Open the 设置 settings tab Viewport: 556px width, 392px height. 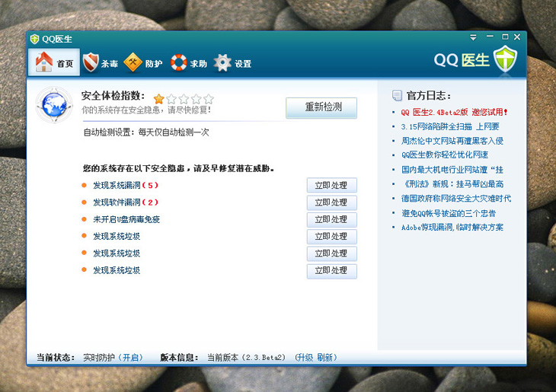tap(232, 63)
